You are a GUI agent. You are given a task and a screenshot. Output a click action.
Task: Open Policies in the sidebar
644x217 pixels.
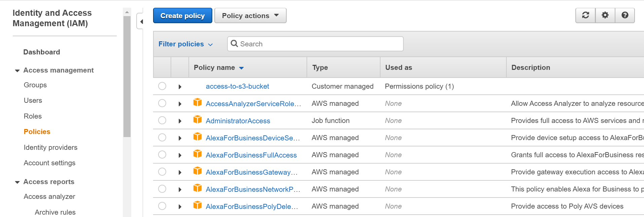click(37, 132)
